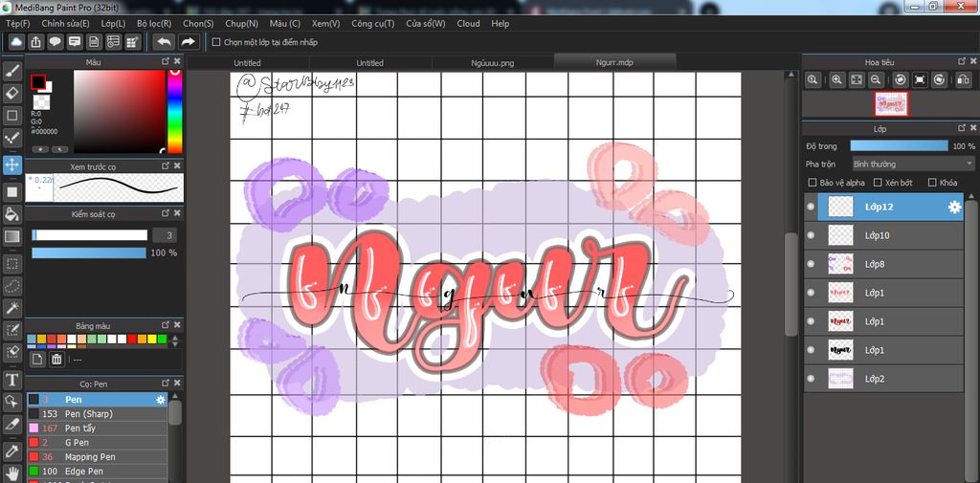The width and height of the screenshot is (980, 483).
Task: Open gear settings of the Pen brush
Action: [161, 399]
